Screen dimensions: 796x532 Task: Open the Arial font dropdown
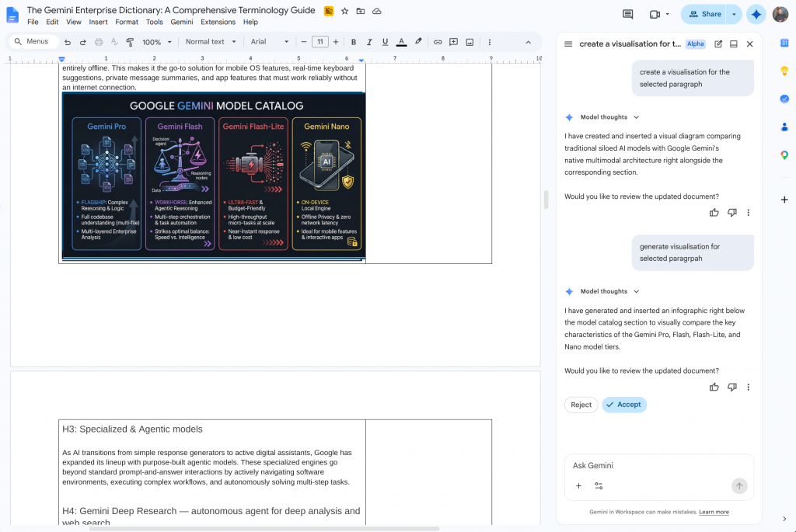coord(269,42)
